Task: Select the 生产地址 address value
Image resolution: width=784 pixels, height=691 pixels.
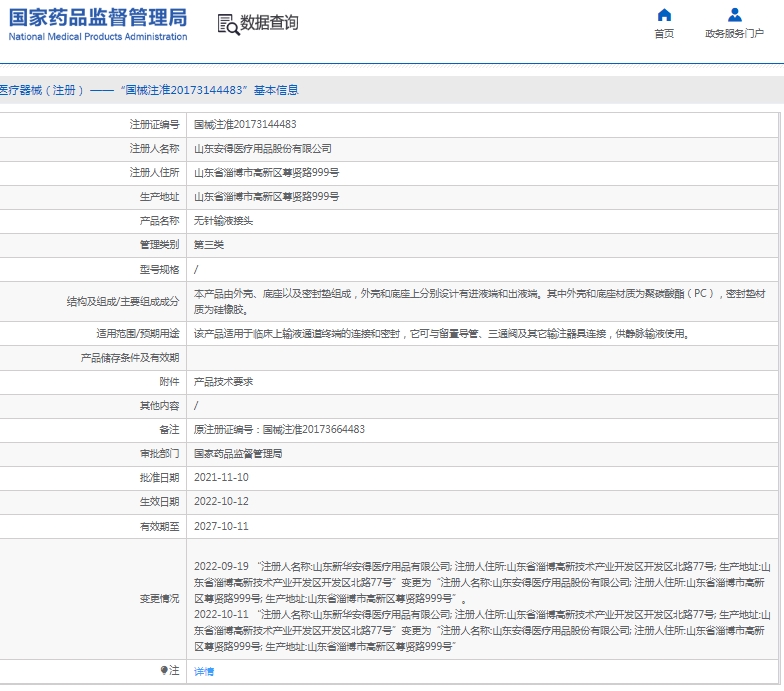Action: (x=266, y=196)
